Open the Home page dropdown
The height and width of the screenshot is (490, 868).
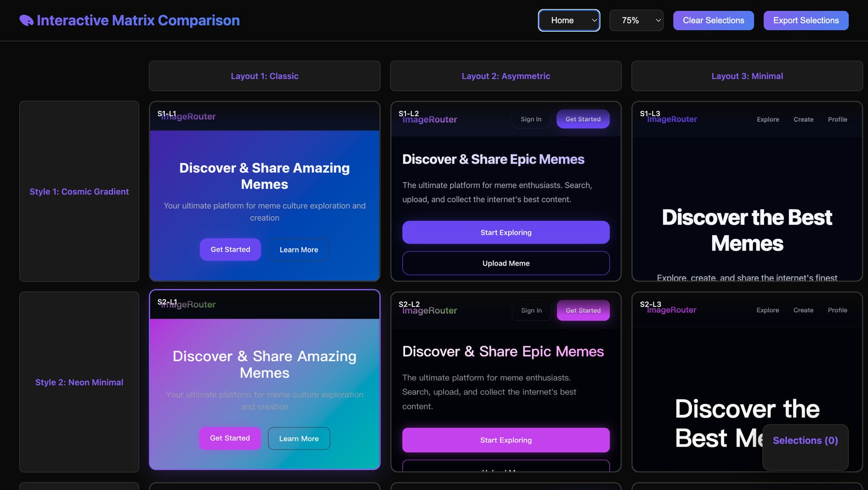569,20
